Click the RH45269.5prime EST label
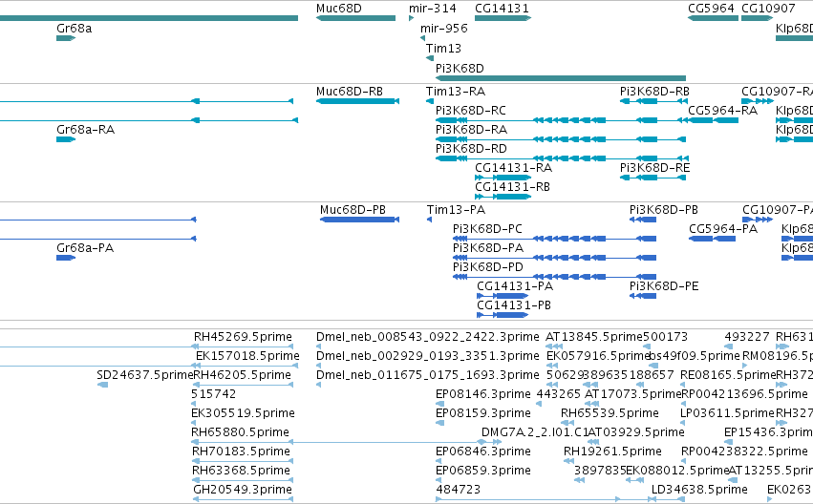 244,337
